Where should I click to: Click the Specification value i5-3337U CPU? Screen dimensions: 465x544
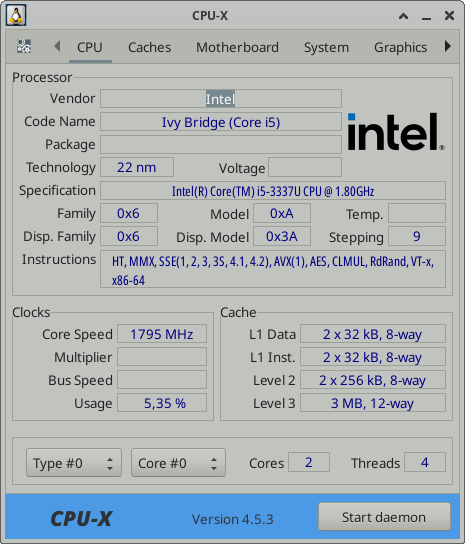[x=273, y=191]
